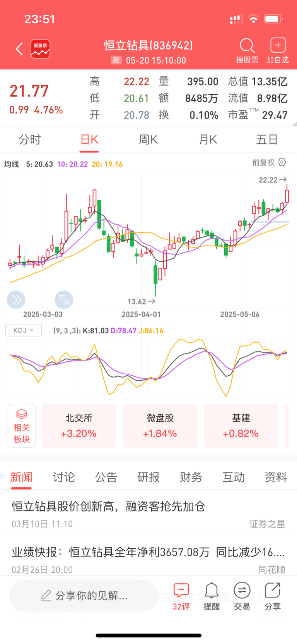Add stock to watchlist plus icon
Viewport: 297px width, 644px height.
pos(278,46)
